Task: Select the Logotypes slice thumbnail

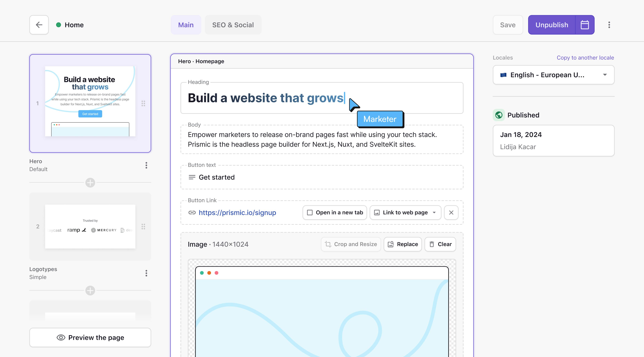Action: pos(90,226)
